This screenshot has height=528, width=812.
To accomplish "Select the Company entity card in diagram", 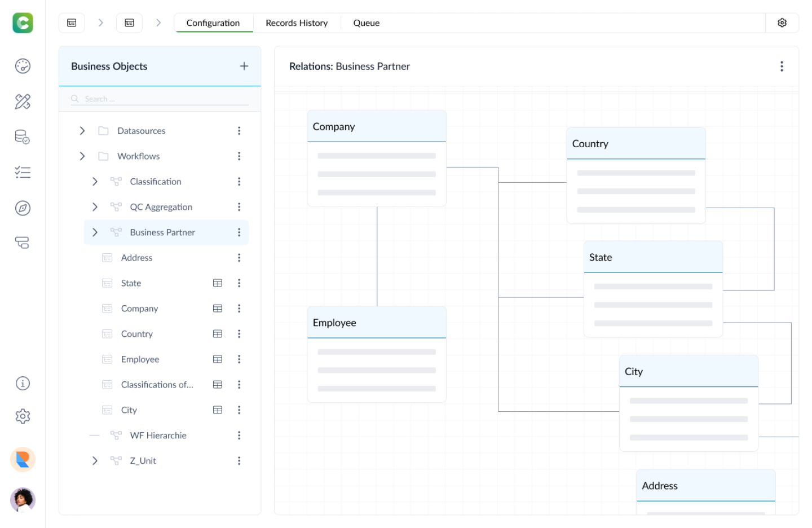I will [x=377, y=159].
